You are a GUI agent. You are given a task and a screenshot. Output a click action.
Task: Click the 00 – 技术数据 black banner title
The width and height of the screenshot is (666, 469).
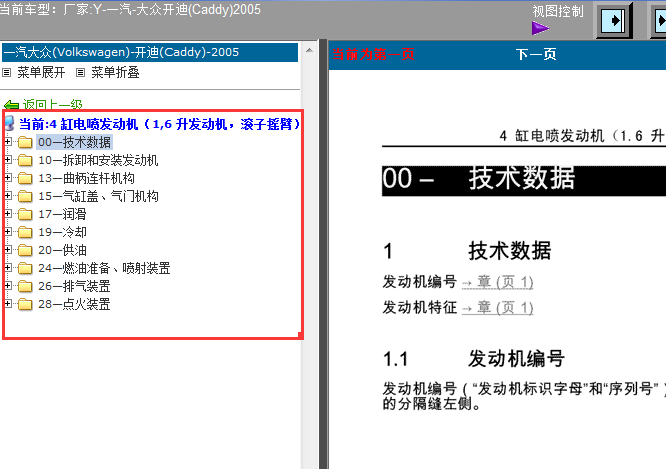(524, 181)
